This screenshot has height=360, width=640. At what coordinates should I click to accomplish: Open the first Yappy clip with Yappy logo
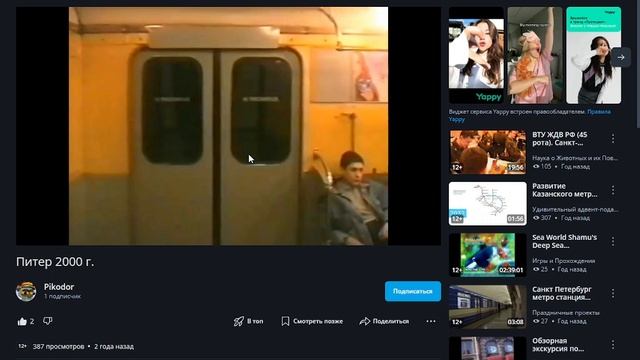pyautogui.click(x=476, y=55)
